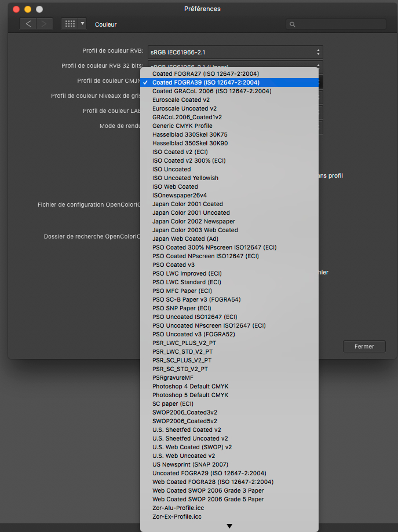The width and height of the screenshot is (398, 532).
Task: Choose ISO Coated v2 (ECI)
Action: 229,152
